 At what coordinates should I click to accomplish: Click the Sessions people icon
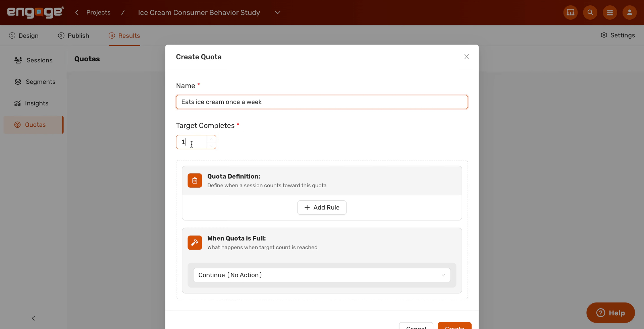tap(18, 60)
